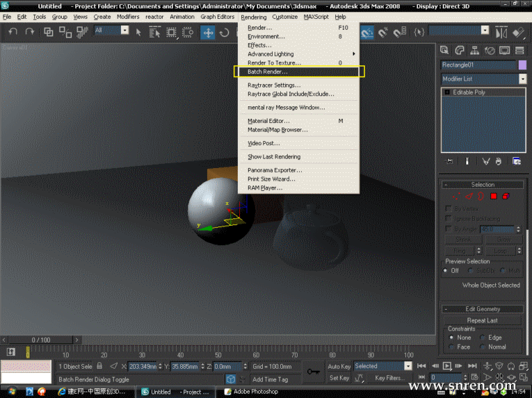Click the Rectangle01 object color swatch
Image resolution: width=532 pixels, height=398 pixels.
(x=522, y=65)
